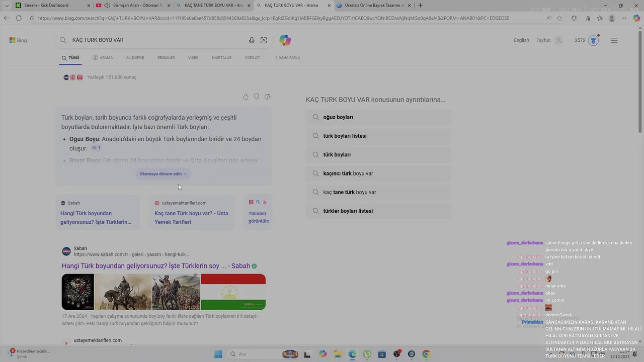This screenshot has width=644, height=362.
Task: Select the ARAMA search tab
Action: click(103, 58)
